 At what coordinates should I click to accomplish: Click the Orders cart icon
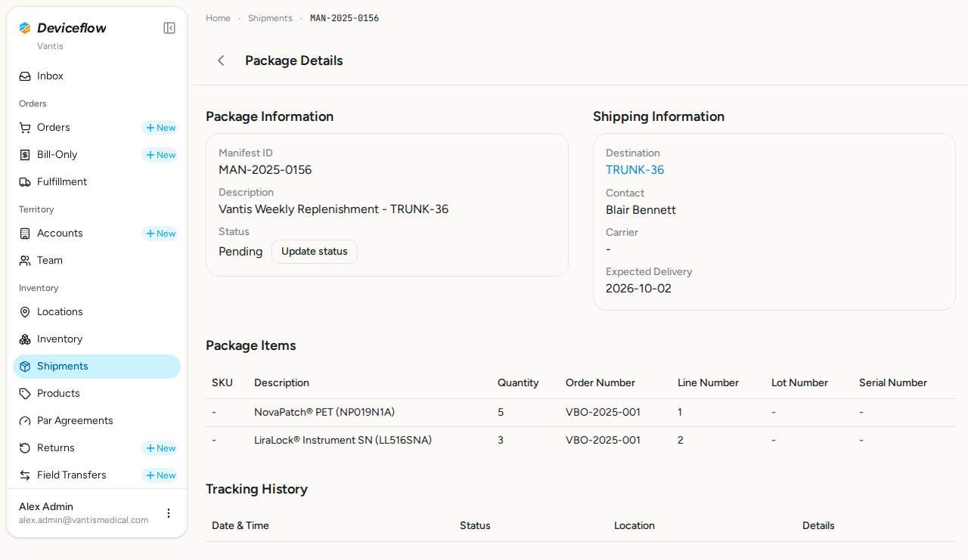pyautogui.click(x=25, y=128)
